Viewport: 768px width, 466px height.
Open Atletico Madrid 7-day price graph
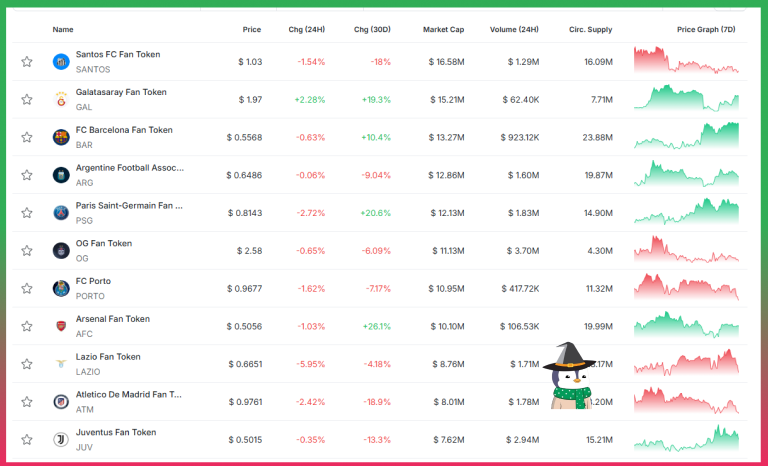[x=686, y=400]
